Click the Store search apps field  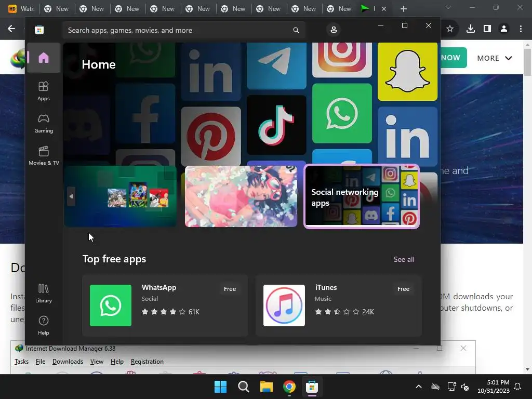coord(183,30)
